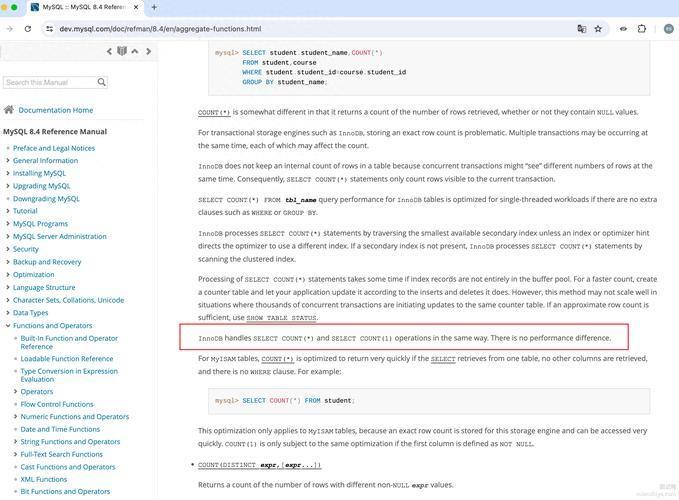Expand Upgrading MySQL section

(x=7, y=186)
